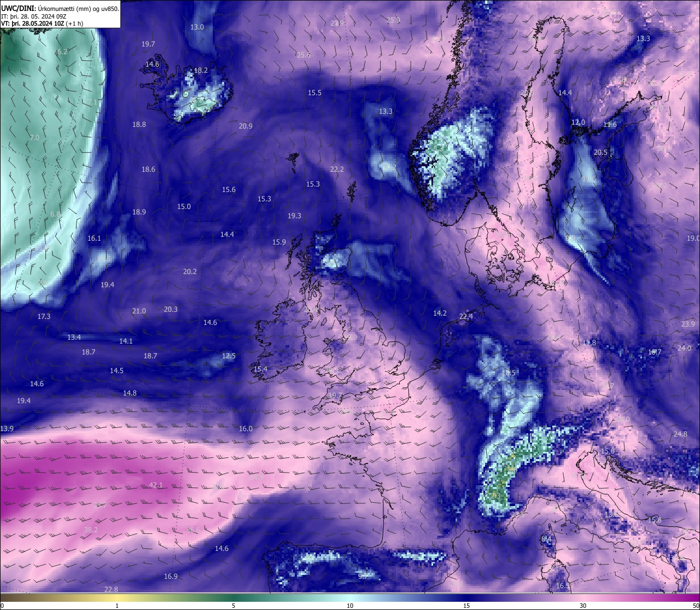The height and width of the screenshot is (610, 700).
Task: Click the 22.8 value at the bottom of the map
Action: pyautogui.click(x=111, y=589)
